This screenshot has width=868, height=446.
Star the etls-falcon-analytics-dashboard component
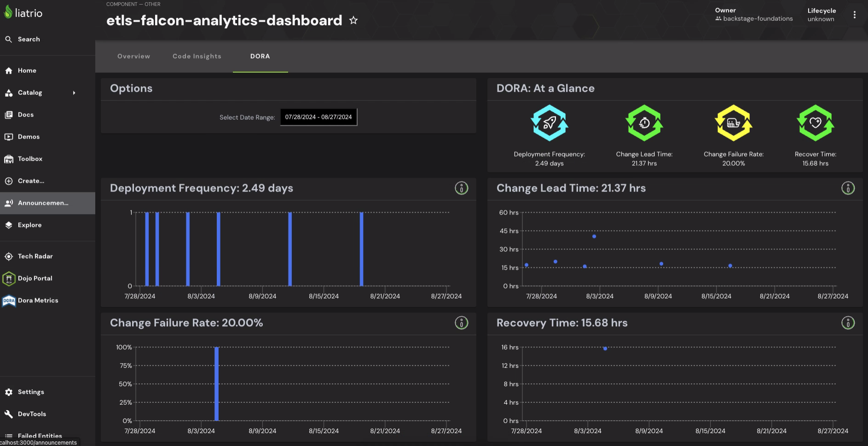click(x=353, y=20)
